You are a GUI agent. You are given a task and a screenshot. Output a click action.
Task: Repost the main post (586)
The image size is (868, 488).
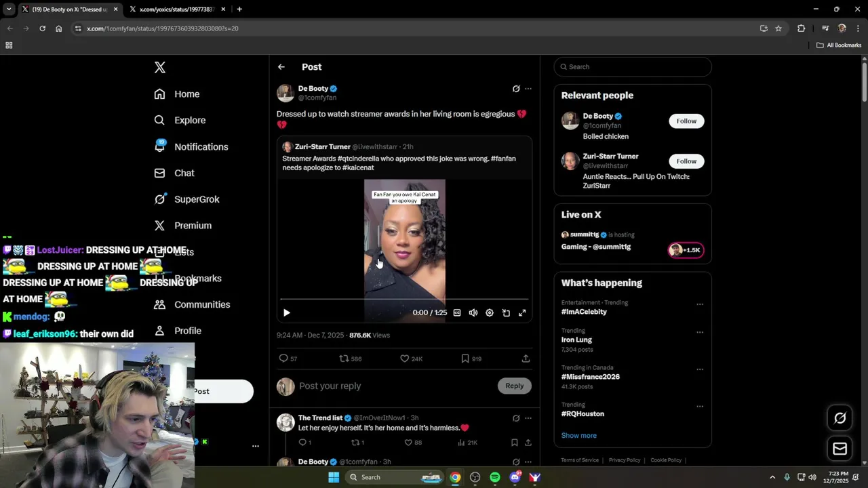pyautogui.click(x=351, y=359)
